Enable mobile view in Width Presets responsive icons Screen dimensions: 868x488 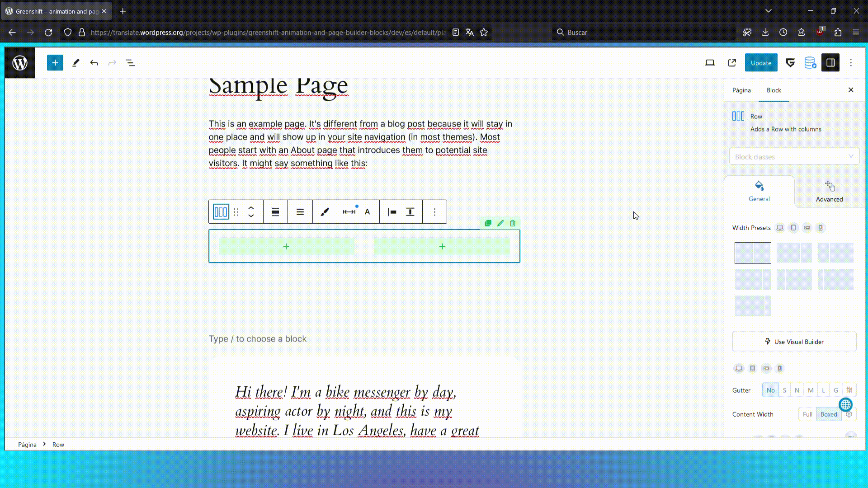(x=821, y=228)
